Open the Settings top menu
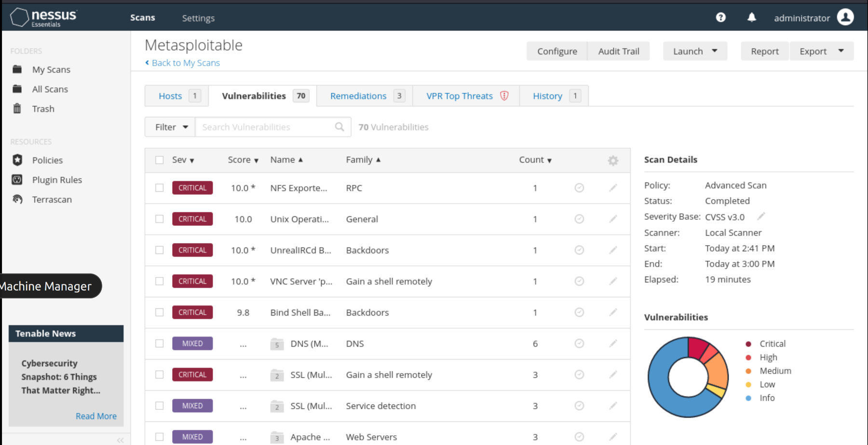Image resolution: width=868 pixels, height=445 pixels. 198,18
